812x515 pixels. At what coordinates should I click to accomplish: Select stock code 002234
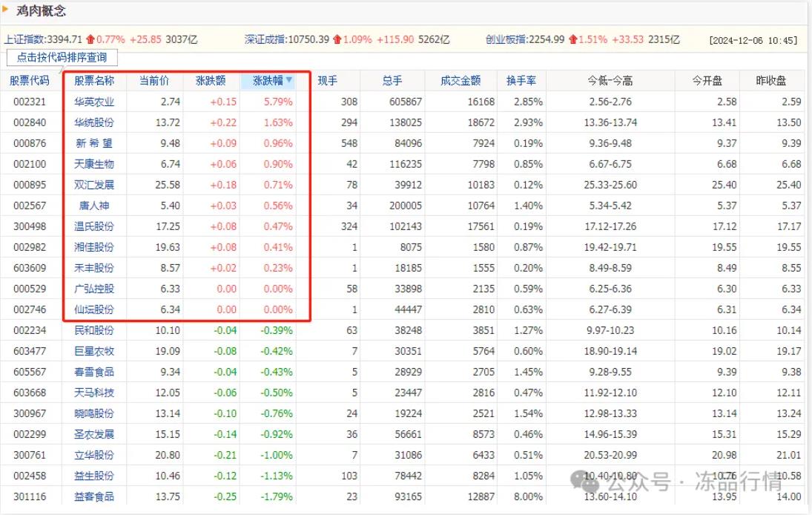(30, 330)
